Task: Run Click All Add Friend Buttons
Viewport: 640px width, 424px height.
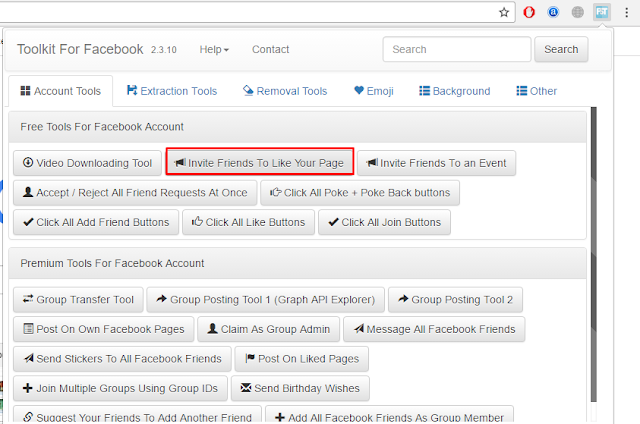Action: click(96, 222)
